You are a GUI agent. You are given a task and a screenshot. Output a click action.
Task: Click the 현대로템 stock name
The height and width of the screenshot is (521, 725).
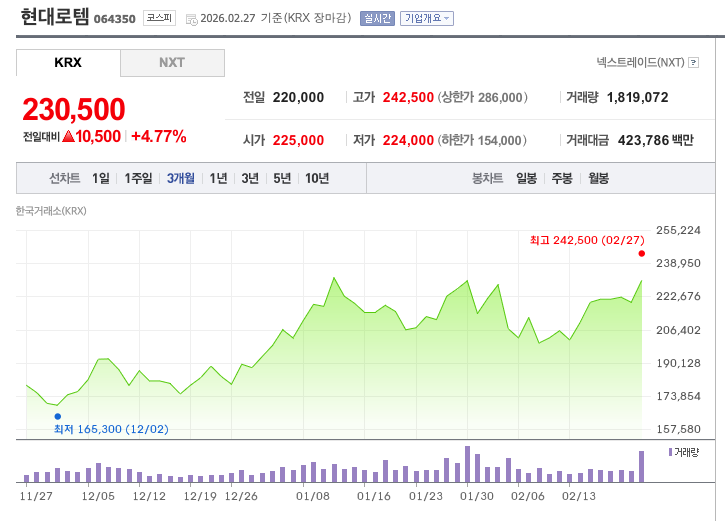(x=55, y=17)
